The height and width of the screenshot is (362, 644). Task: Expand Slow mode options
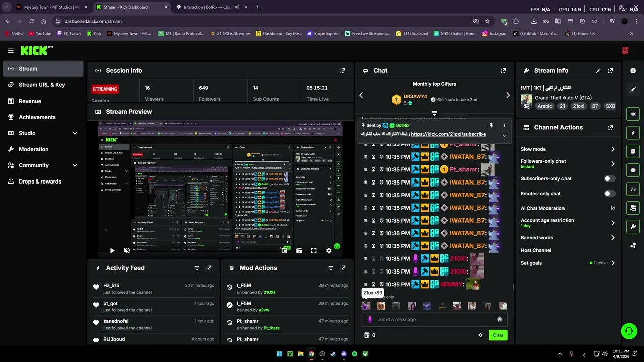coord(613,149)
